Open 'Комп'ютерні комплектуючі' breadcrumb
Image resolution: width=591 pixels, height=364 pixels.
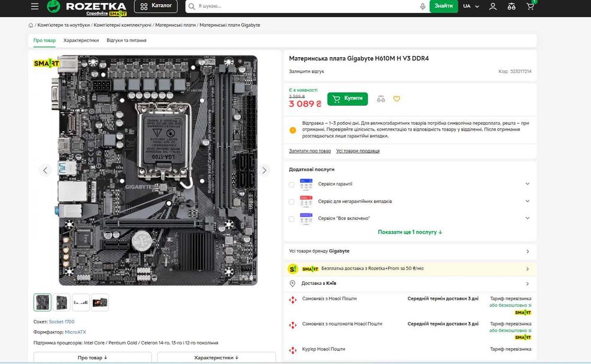122,25
